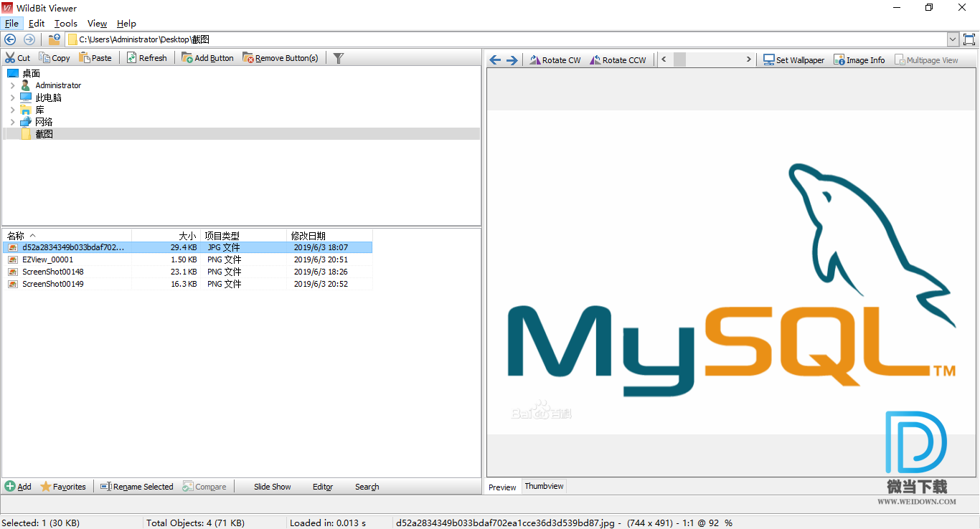Click the Rotate CCW icon
Screen dimensions: 980x529
pos(595,60)
